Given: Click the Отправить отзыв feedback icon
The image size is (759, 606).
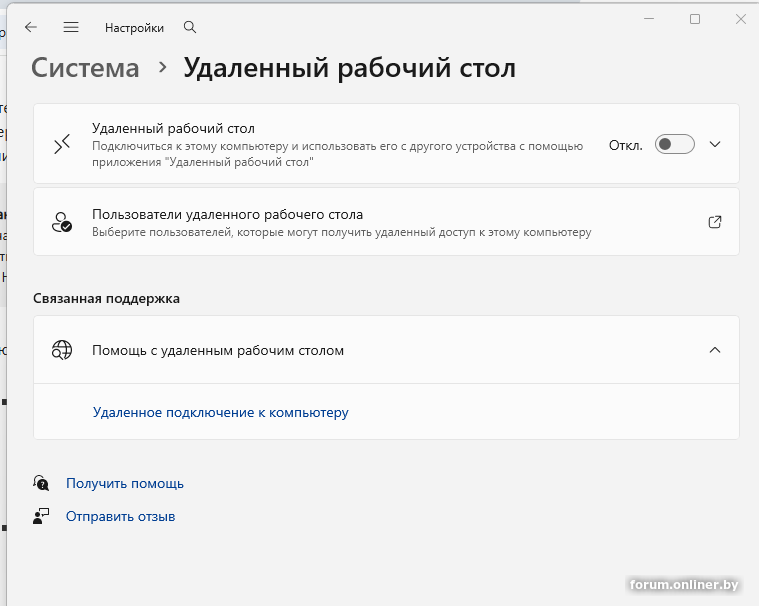Looking at the screenshot, I should [x=41, y=517].
